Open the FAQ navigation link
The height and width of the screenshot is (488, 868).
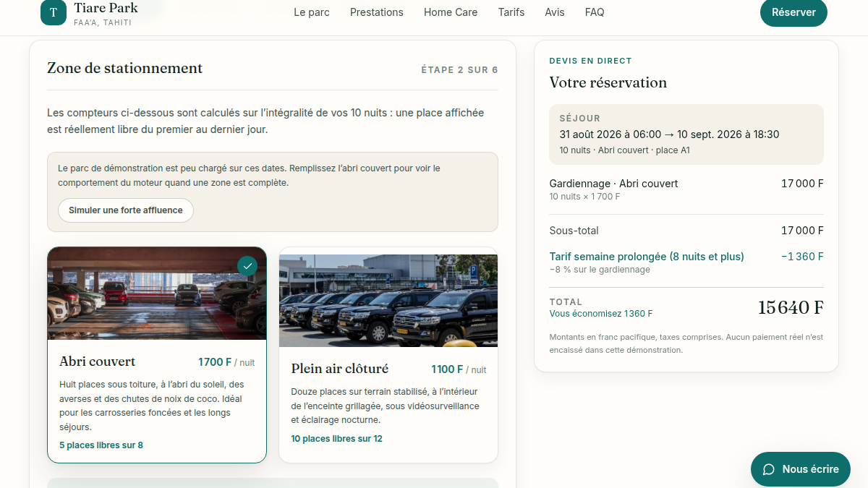(595, 12)
